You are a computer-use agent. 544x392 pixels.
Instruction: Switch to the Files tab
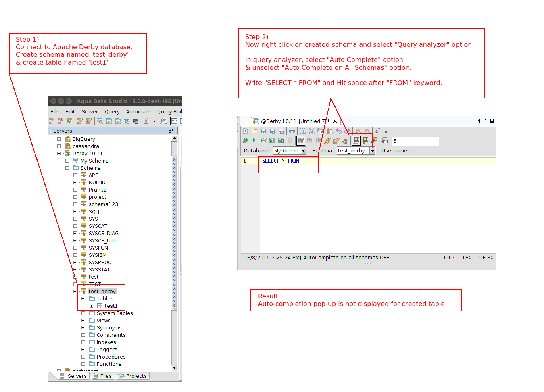pos(102,376)
